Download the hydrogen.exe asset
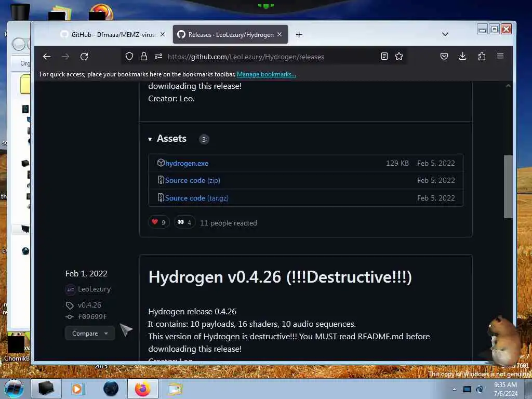Image resolution: width=532 pixels, height=399 pixels. (187, 163)
